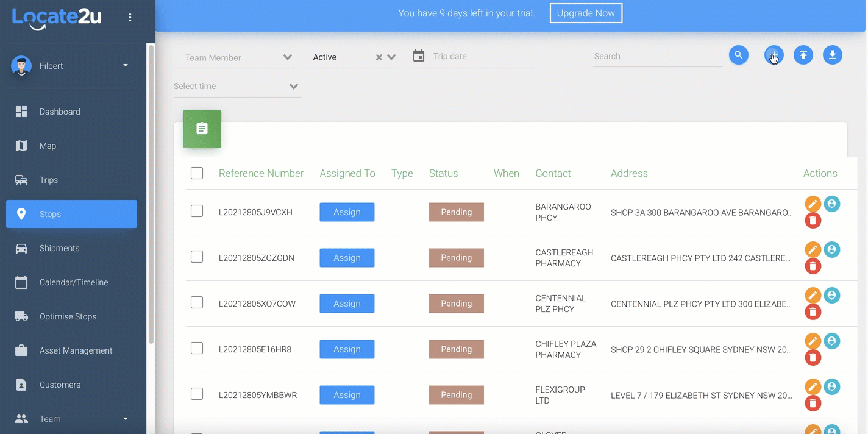
Task: Click the Status column header
Action: [x=443, y=173]
